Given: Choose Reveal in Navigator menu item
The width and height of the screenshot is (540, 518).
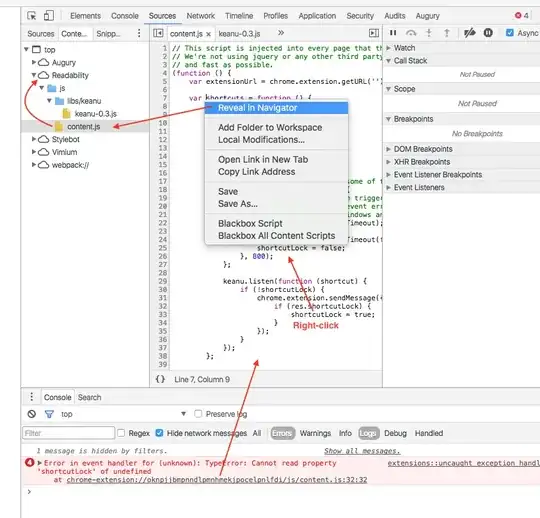Looking at the screenshot, I should coord(276,108).
